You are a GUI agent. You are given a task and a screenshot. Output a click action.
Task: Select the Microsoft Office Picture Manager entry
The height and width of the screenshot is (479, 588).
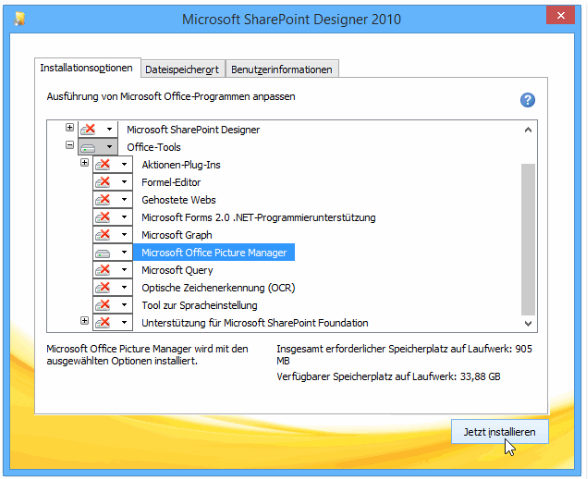[214, 253]
